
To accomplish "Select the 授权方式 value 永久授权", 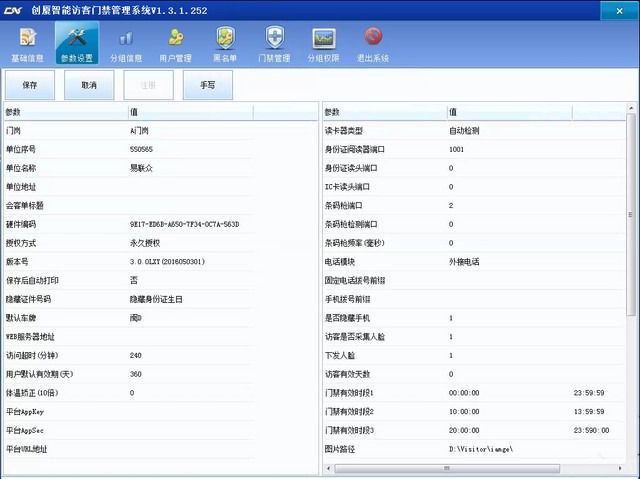I will pyautogui.click(x=145, y=243).
